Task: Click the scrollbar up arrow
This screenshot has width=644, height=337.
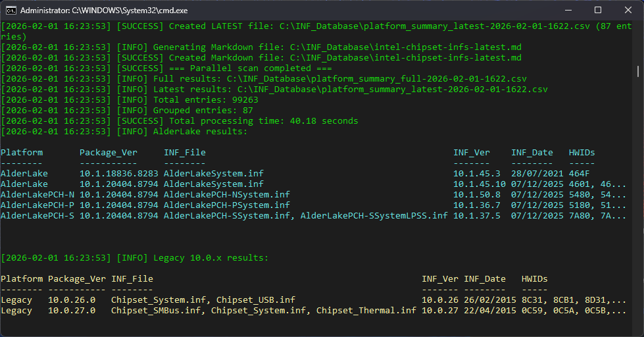Action: (638, 26)
